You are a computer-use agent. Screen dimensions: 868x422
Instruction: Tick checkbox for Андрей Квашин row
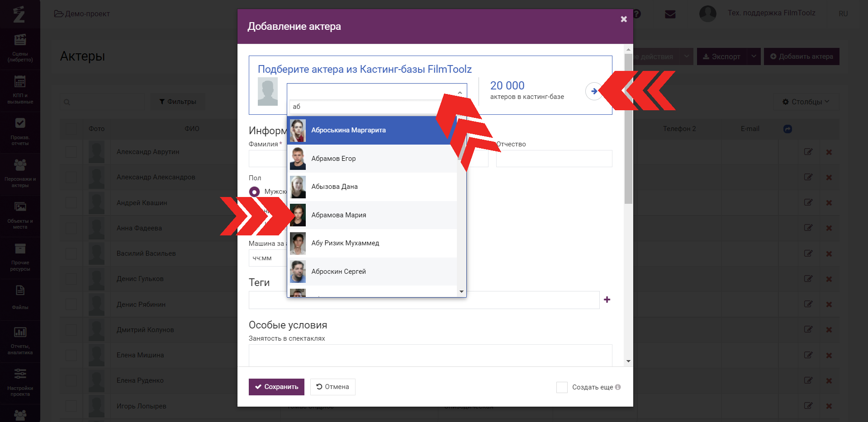coord(71,202)
